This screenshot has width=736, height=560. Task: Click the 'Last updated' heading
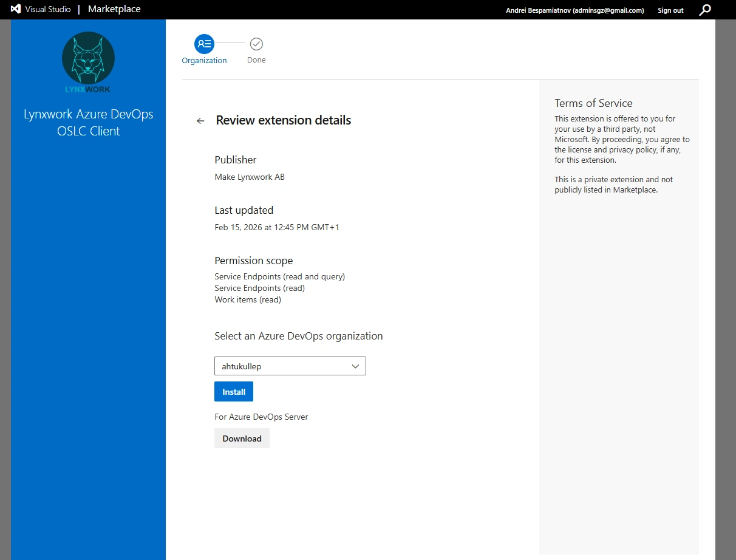[244, 210]
